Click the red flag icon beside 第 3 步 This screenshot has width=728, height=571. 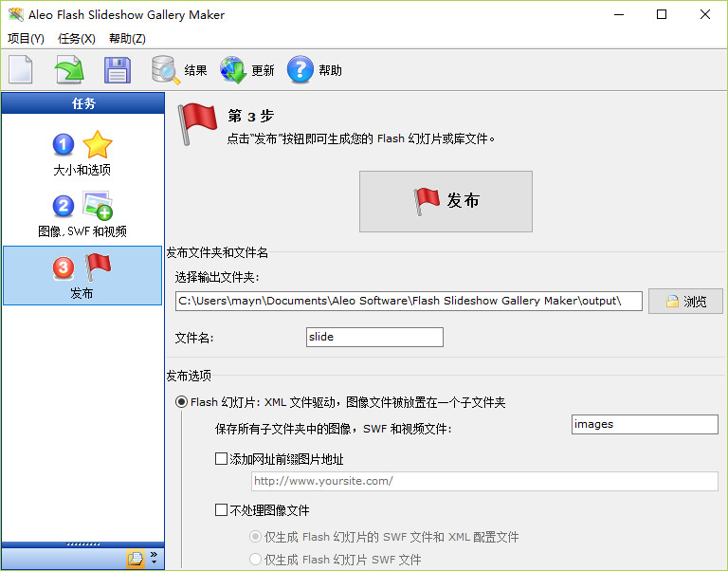(x=197, y=123)
